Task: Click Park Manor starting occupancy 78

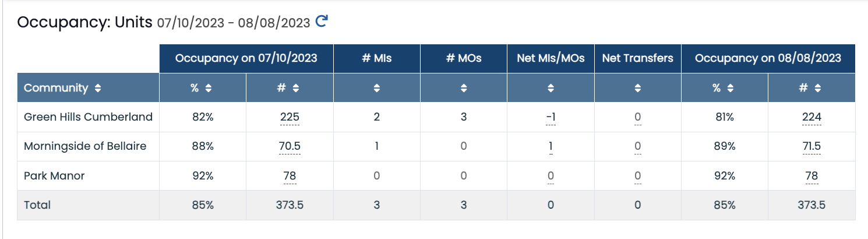Action: 290,175
